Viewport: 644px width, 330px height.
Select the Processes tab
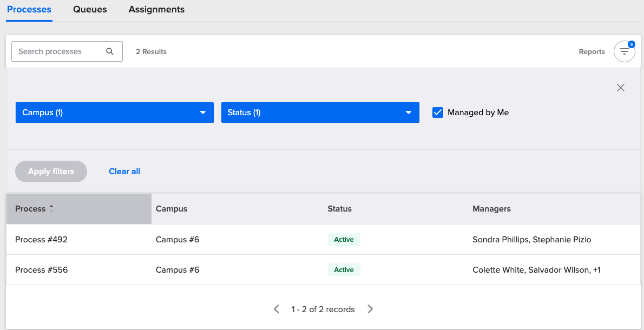point(29,9)
